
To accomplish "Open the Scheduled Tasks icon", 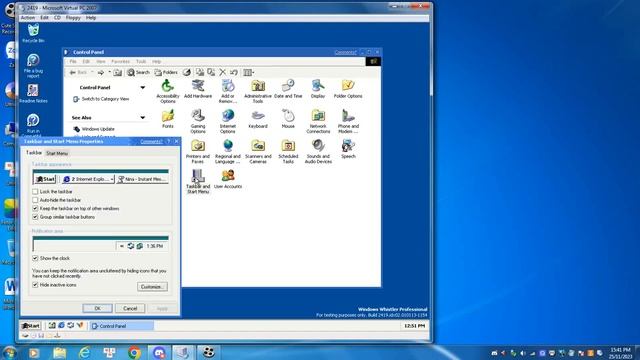I will click(288, 151).
